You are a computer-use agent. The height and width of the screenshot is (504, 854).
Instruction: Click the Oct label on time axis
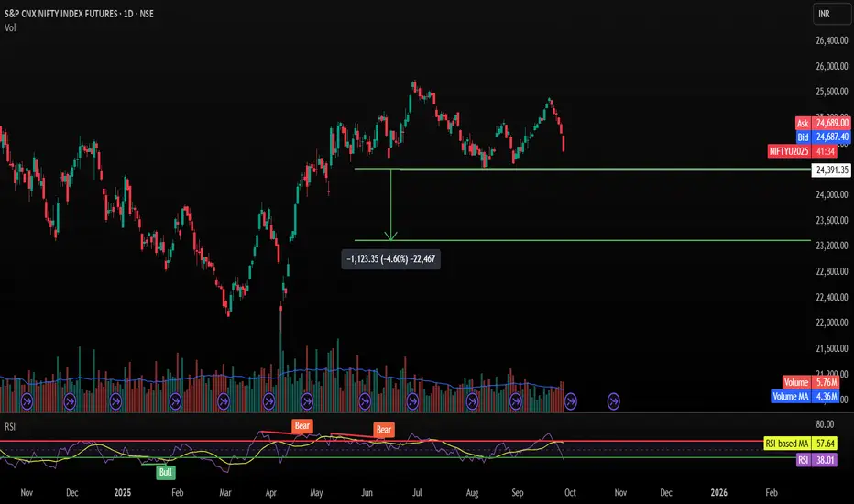(x=570, y=493)
